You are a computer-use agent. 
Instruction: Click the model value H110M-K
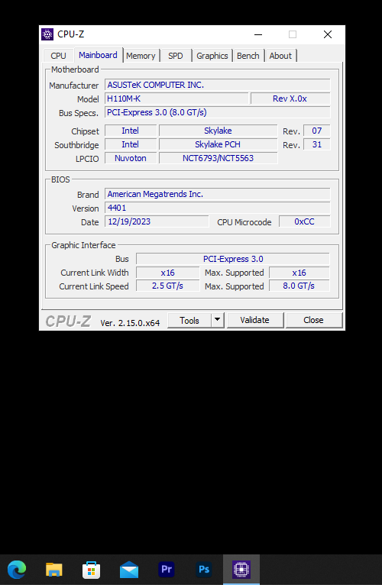176,99
